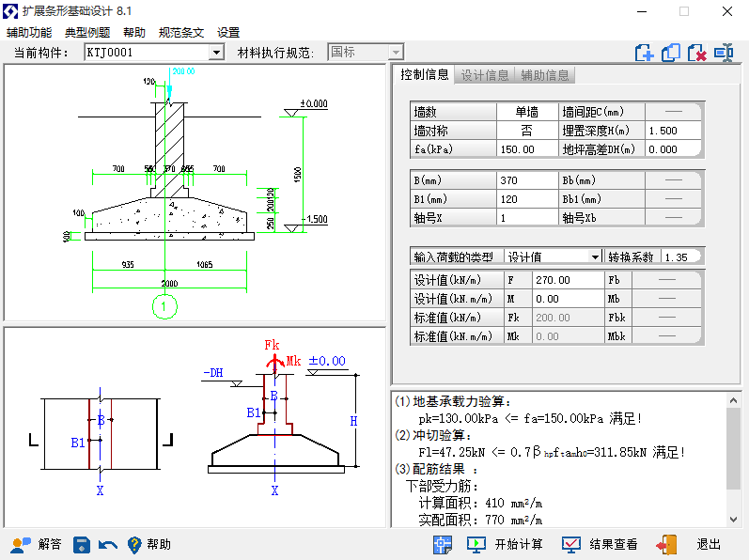Edit the B1(mm) value 120

527,199
